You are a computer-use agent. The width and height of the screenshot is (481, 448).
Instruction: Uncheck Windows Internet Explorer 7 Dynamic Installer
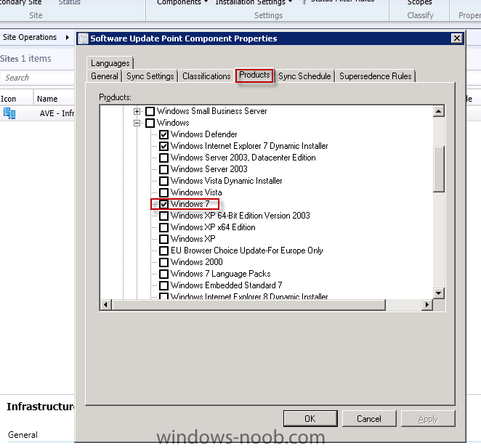(163, 146)
